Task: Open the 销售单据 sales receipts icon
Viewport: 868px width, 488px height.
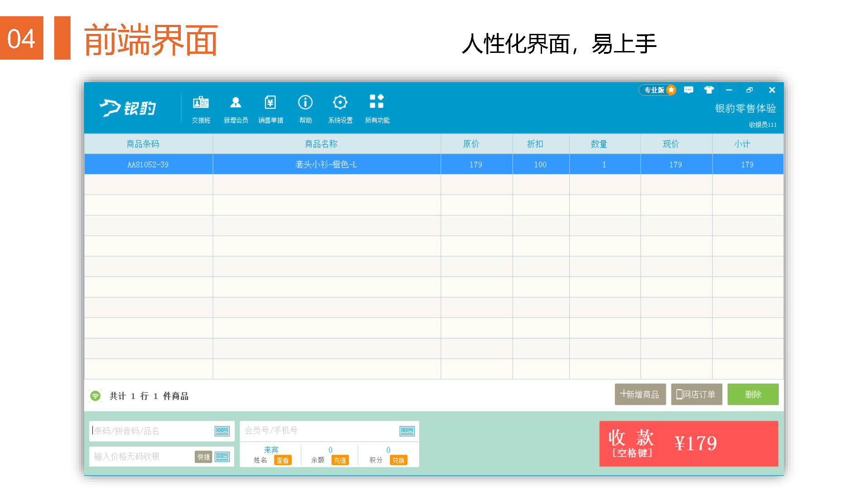Action: click(270, 109)
